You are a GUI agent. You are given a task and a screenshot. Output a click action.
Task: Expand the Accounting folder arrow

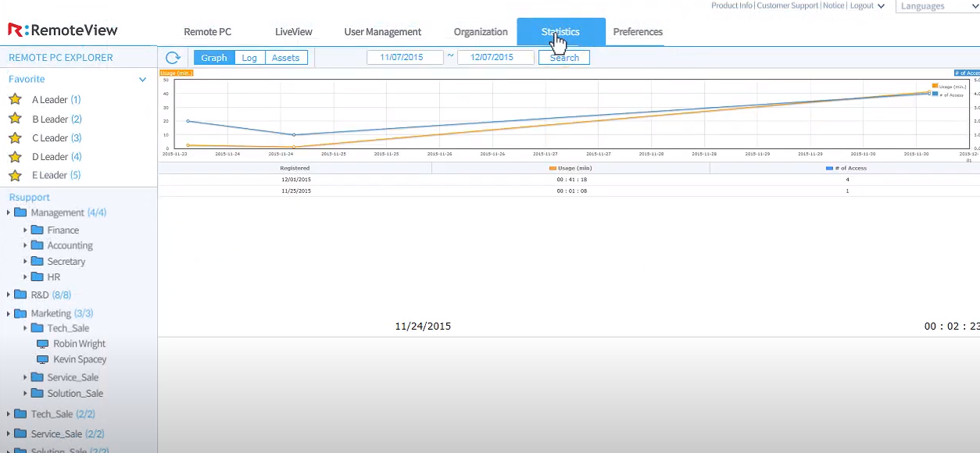tap(25, 245)
